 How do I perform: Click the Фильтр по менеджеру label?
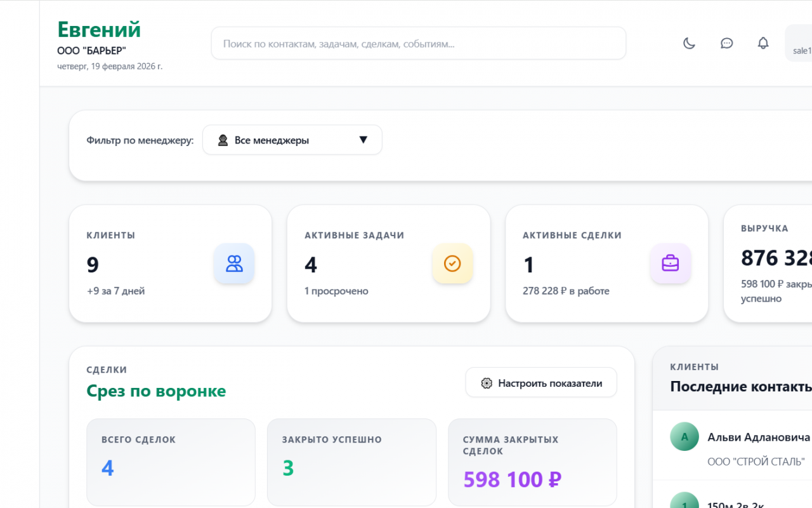coord(140,140)
